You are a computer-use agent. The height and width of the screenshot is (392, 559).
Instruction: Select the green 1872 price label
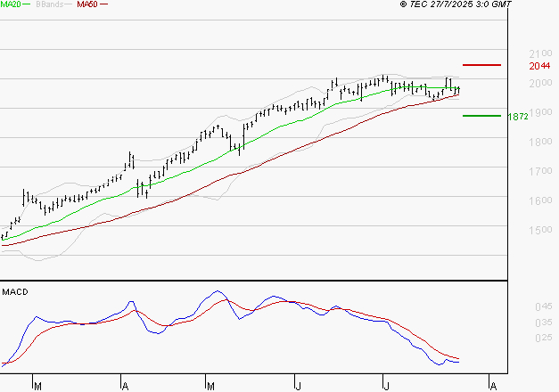pyautogui.click(x=518, y=117)
